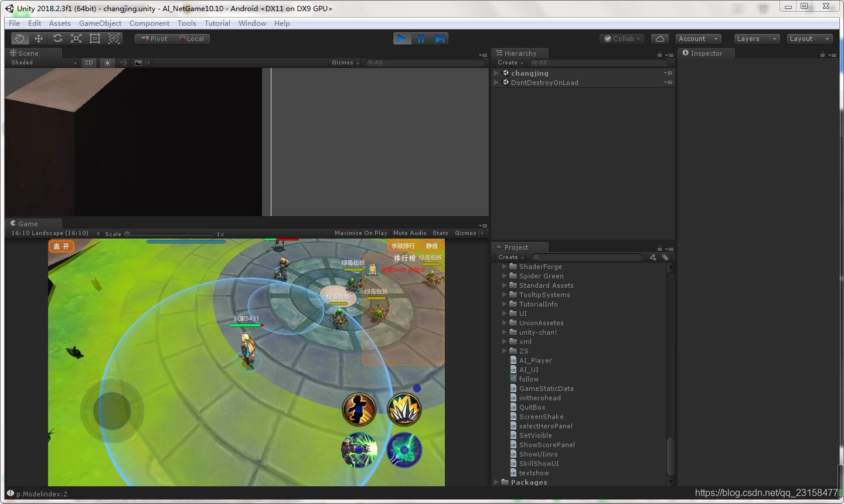Click the Scale slider handle
Screen dimensions: 844x504
[x=127, y=234]
